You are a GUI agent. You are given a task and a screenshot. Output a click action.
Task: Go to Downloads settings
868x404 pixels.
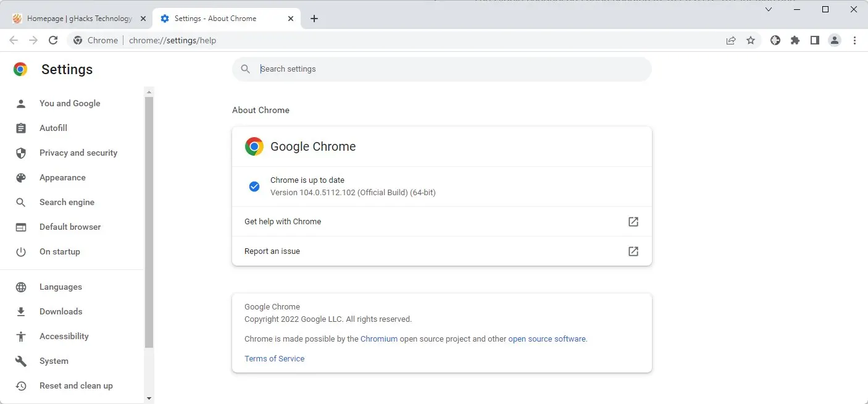click(x=61, y=311)
